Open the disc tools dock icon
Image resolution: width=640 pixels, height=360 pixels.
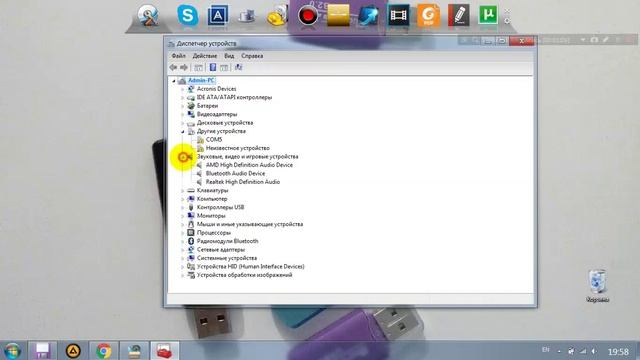coord(148,16)
